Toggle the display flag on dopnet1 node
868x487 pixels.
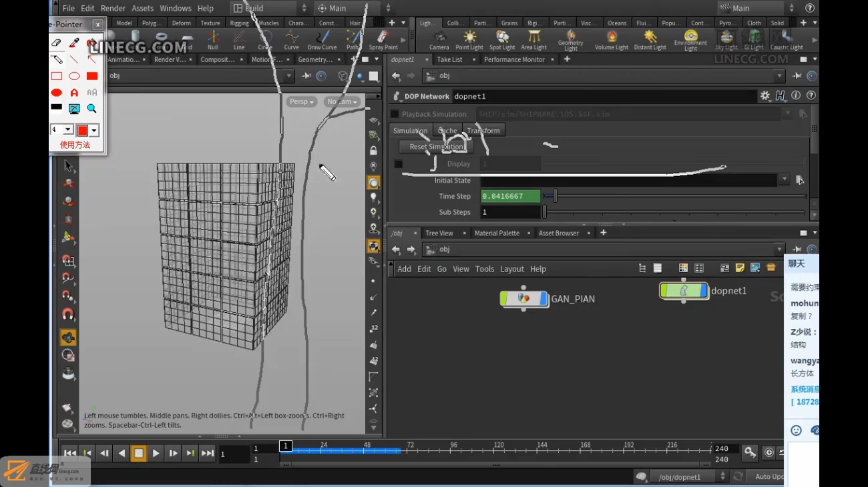(702, 290)
